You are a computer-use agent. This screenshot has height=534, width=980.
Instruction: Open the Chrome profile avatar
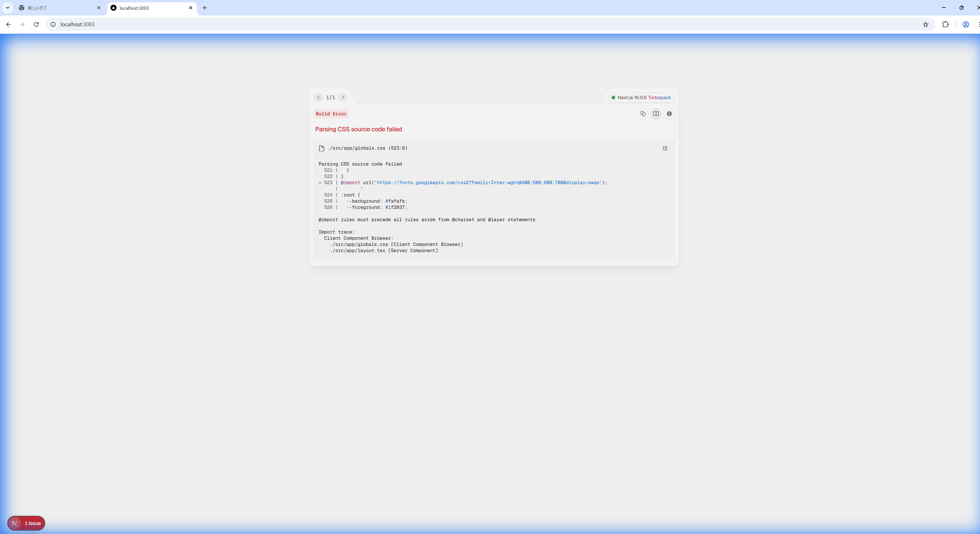[x=965, y=24]
